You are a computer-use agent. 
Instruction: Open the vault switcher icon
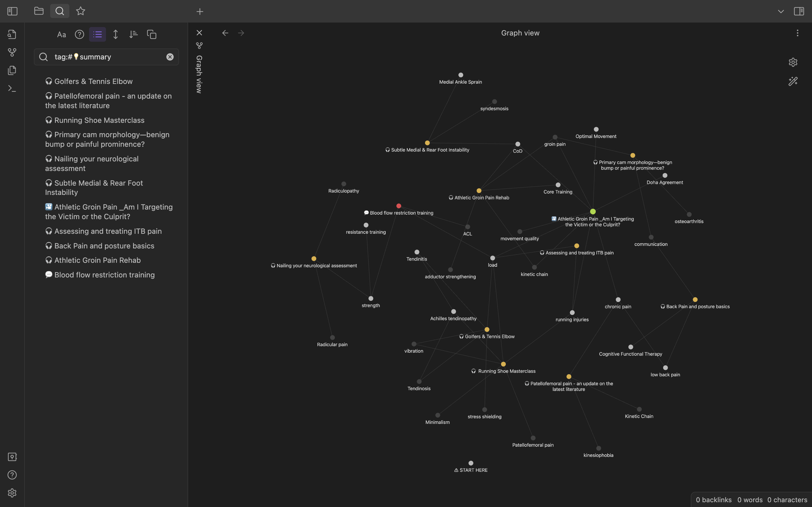pos(12,457)
